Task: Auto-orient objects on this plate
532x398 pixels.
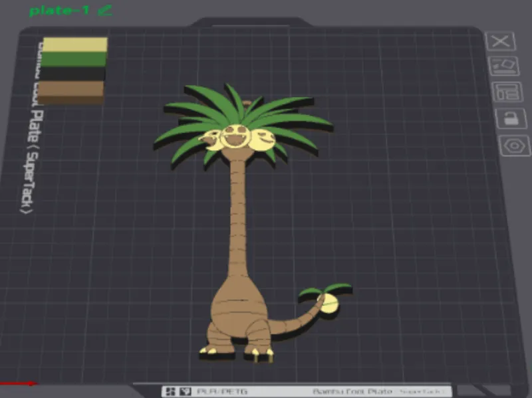Action: pyautogui.click(x=504, y=66)
